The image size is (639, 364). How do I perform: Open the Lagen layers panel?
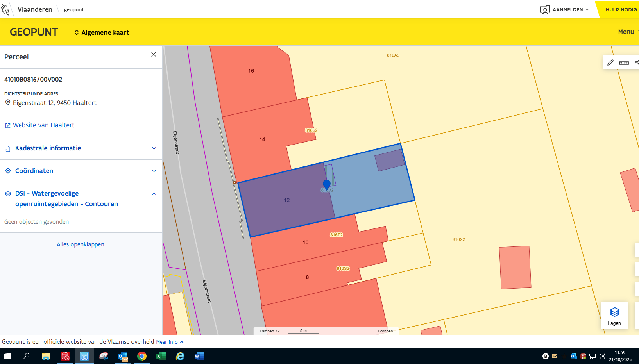pos(614,315)
